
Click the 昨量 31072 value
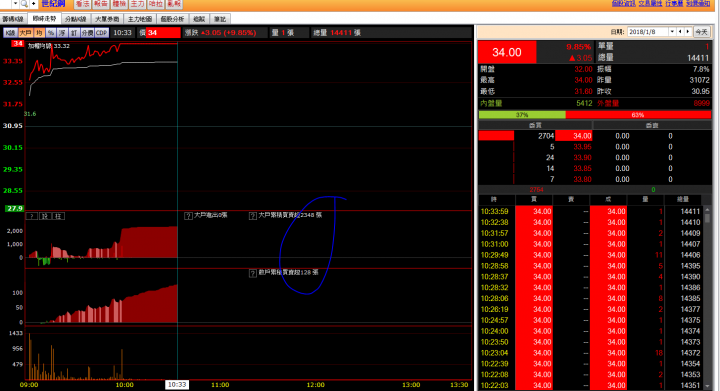click(699, 80)
